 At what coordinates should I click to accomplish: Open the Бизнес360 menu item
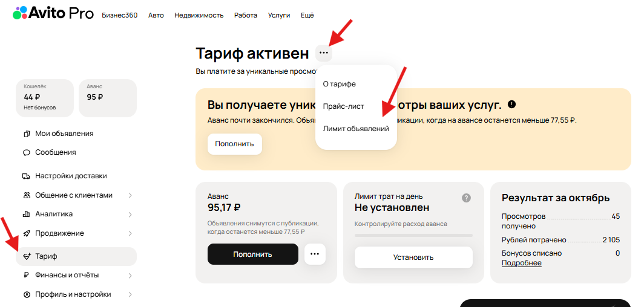[x=119, y=15]
